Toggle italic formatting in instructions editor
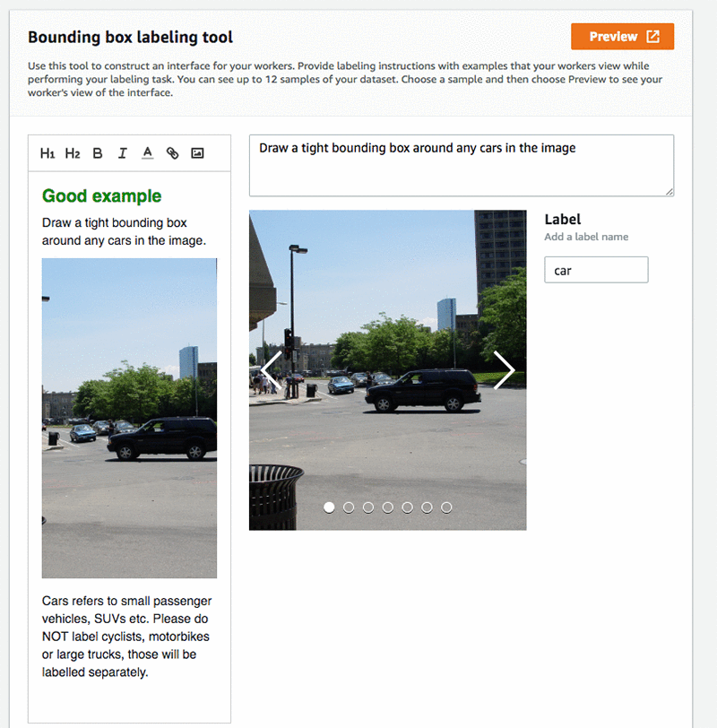Image resolution: width=717 pixels, height=728 pixels. [123, 153]
